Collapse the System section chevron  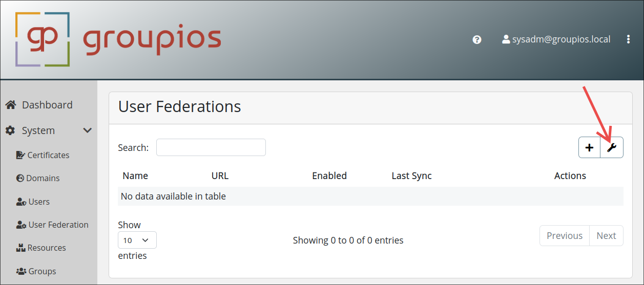pos(87,130)
